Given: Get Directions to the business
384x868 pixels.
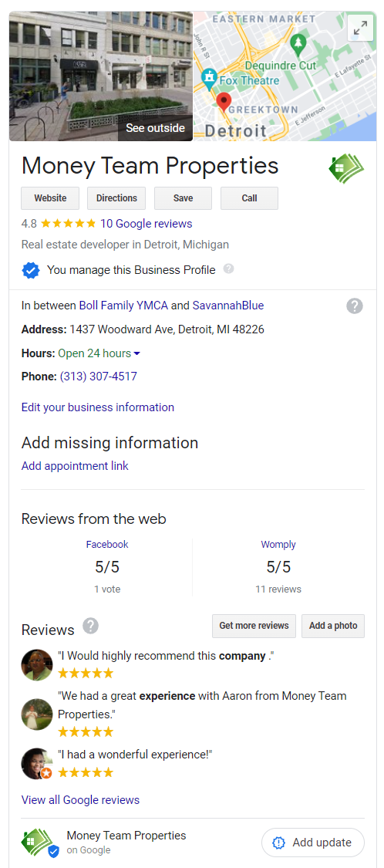Looking at the screenshot, I should [116, 198].
